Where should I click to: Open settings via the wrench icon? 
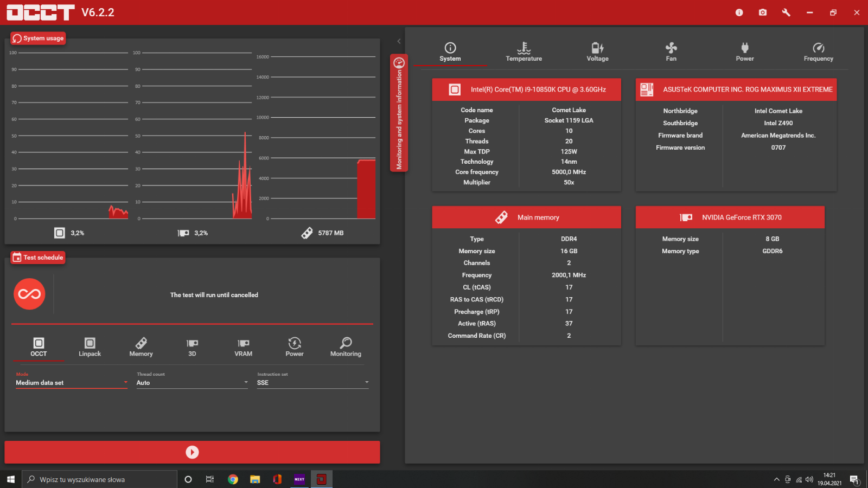coord(786,12)
